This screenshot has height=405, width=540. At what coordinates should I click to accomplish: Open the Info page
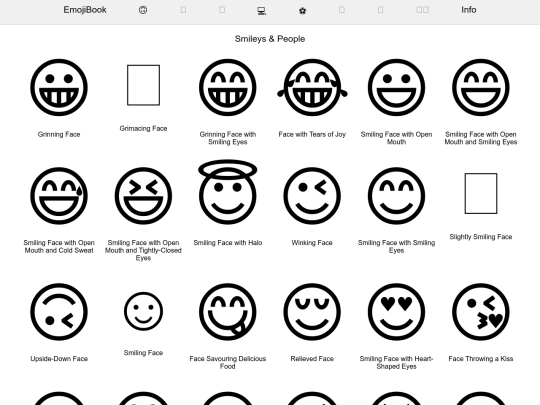pos(469,10)
